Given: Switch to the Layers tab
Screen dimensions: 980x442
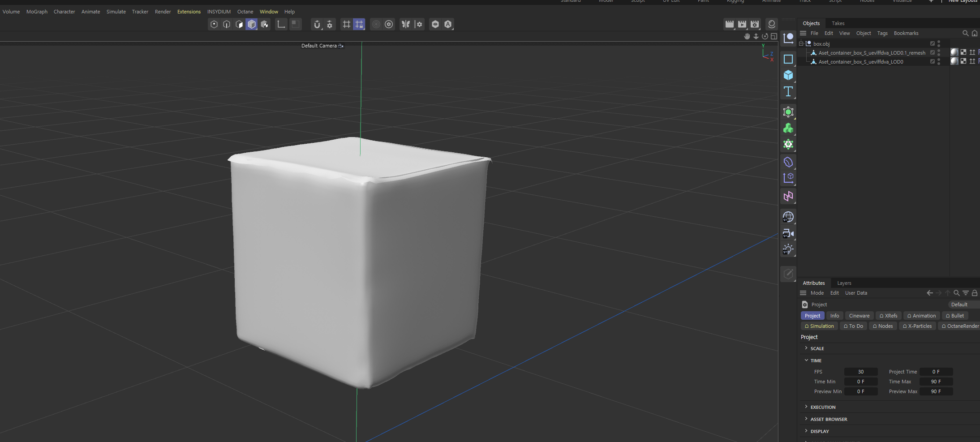Looking at the screenshot, I should (x=844, y=283).
